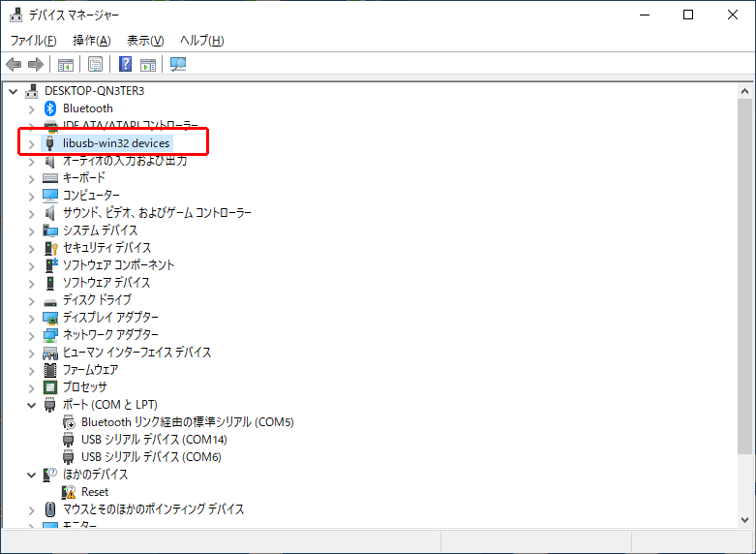Screen dimensions: 756x554
Task: Open Properties from the toolbar icon
Action: point(96,65)
